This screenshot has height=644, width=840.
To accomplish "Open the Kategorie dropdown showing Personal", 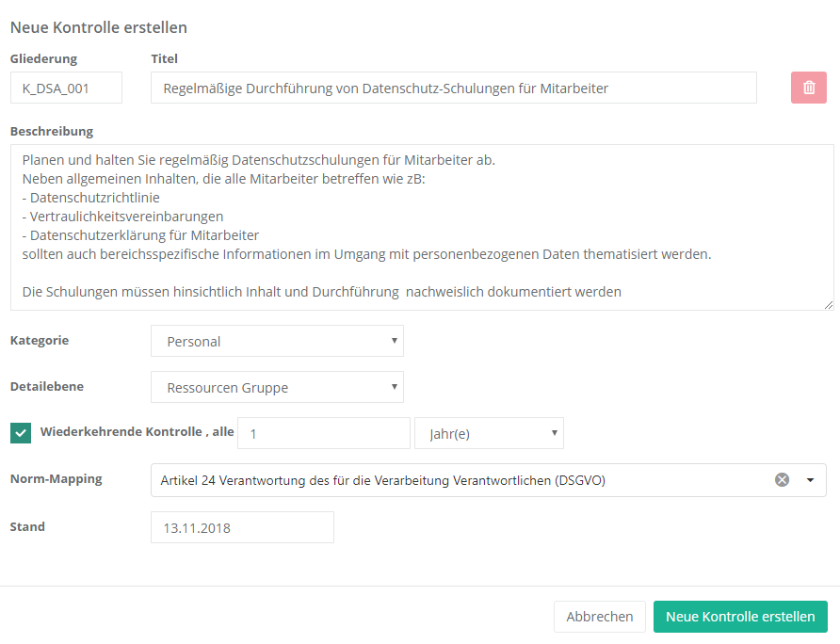I will click(x=277, y=342).
